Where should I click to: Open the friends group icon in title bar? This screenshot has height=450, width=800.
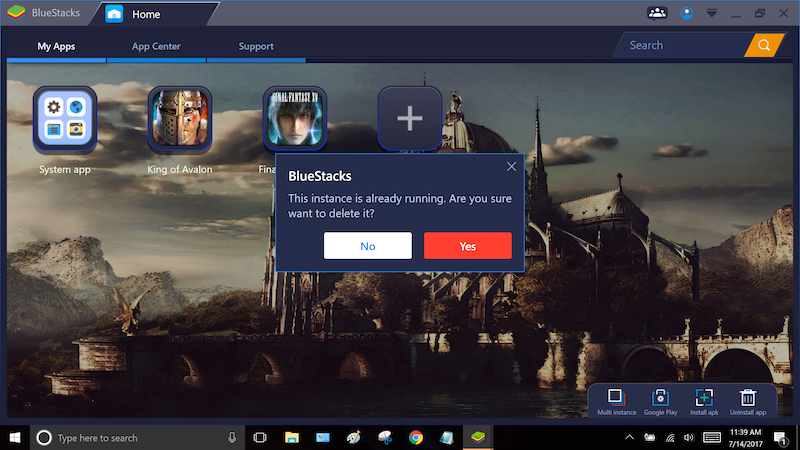pos(657,13)
